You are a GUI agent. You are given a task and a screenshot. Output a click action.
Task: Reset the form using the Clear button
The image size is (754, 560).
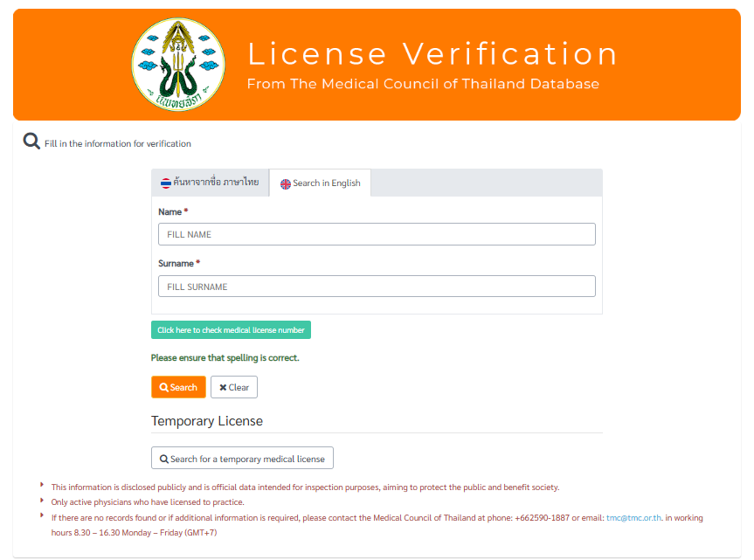point(234,388)
